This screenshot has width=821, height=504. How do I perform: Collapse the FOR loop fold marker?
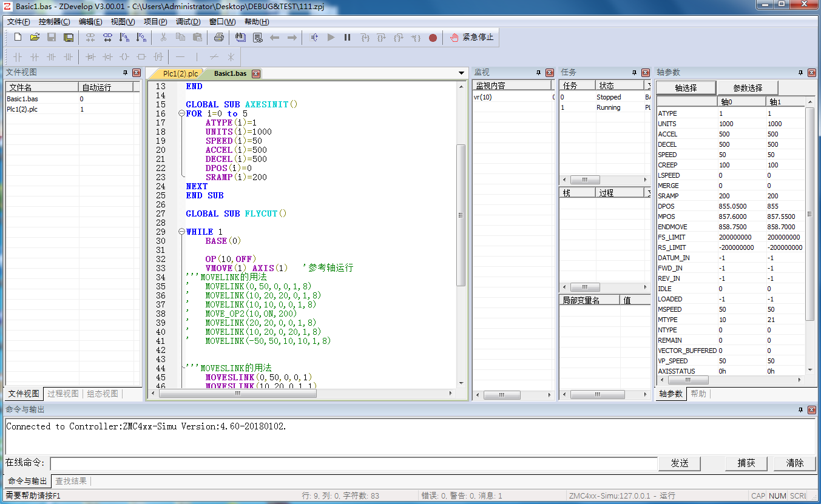click(181, 113)
